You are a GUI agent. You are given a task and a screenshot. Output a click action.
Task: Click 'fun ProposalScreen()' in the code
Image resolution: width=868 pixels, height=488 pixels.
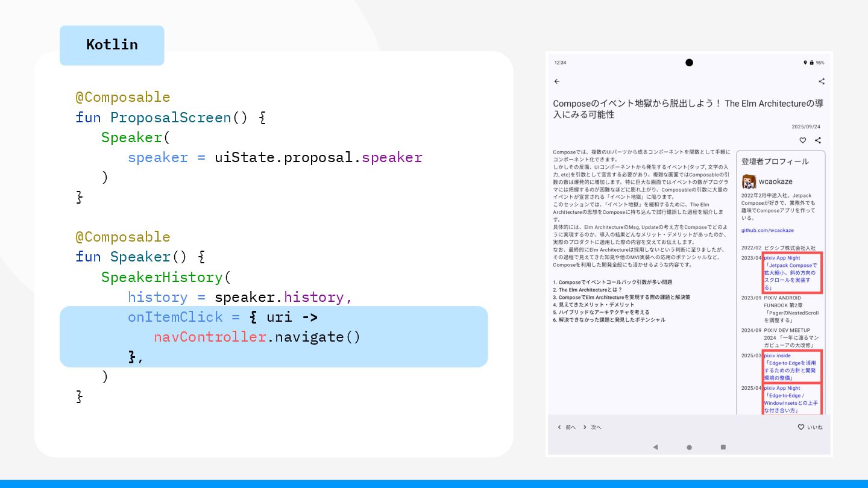pos(162,117)
